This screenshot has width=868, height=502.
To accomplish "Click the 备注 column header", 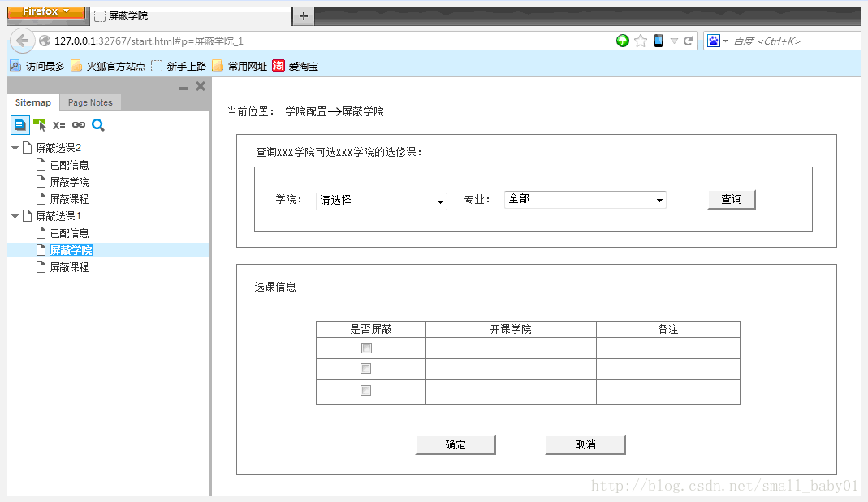I will [668, 329].
